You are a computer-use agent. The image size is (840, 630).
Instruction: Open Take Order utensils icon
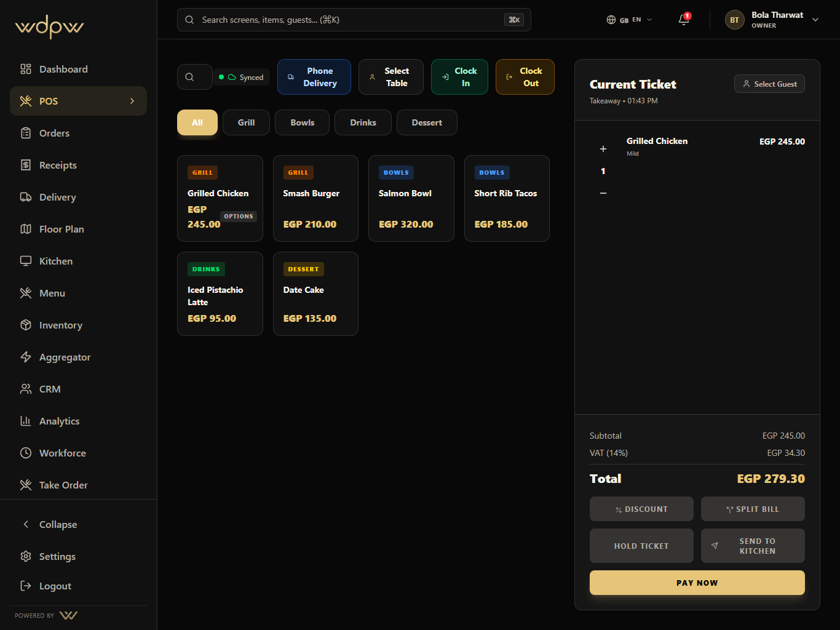(x=26, y=485)
